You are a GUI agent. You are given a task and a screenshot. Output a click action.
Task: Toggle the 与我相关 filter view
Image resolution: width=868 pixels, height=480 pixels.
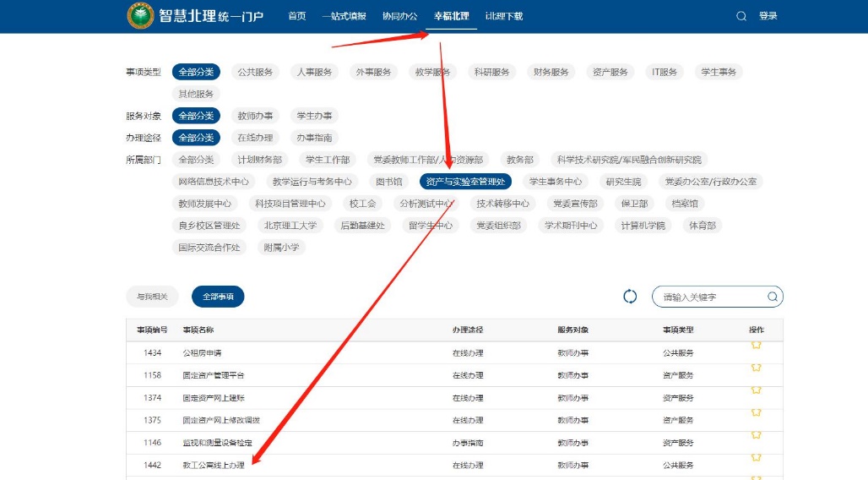tap(153, 297)
